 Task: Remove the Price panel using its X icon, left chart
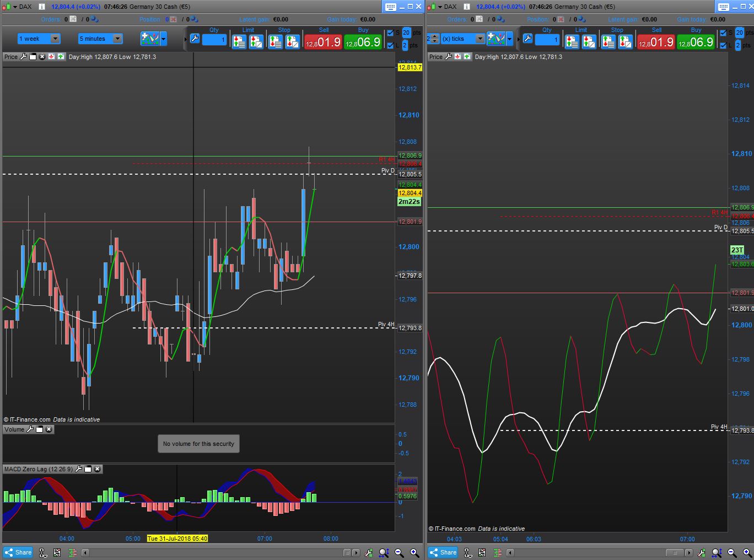[42, 57]
